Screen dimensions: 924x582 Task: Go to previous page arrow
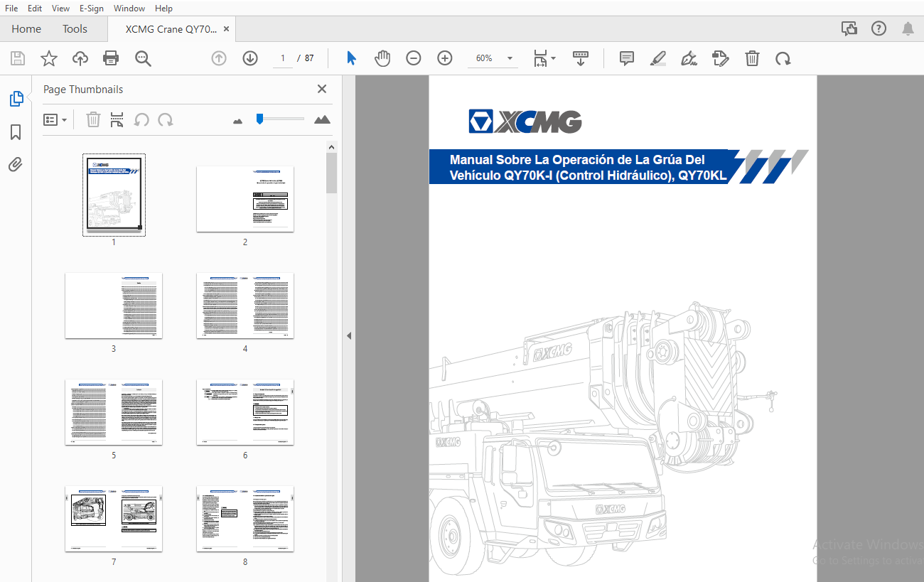coord(219,58)
